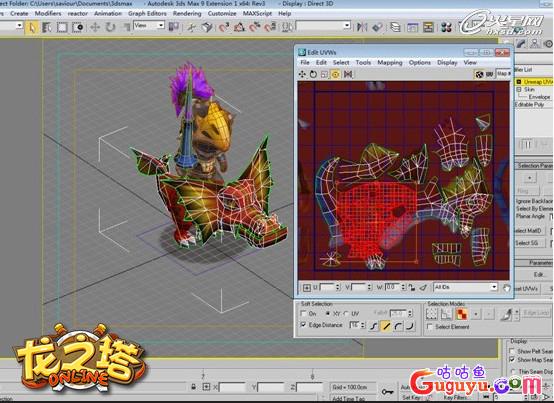The image size is (554, 403).
Task: Toggle Show Map checker icon in Edit UVWs
Action: pos(479,74)
